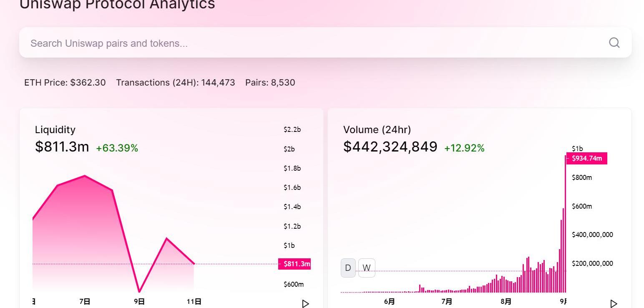Click the $934.74m tag on Volume axis

[586, 158]
